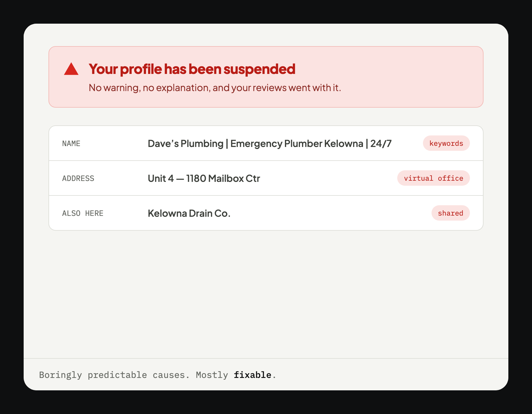Image resolution: width=532 pixels, height=414 pixels.
Task: Click the Dave's Plumbing business name value
Action: tap(270, 144)
